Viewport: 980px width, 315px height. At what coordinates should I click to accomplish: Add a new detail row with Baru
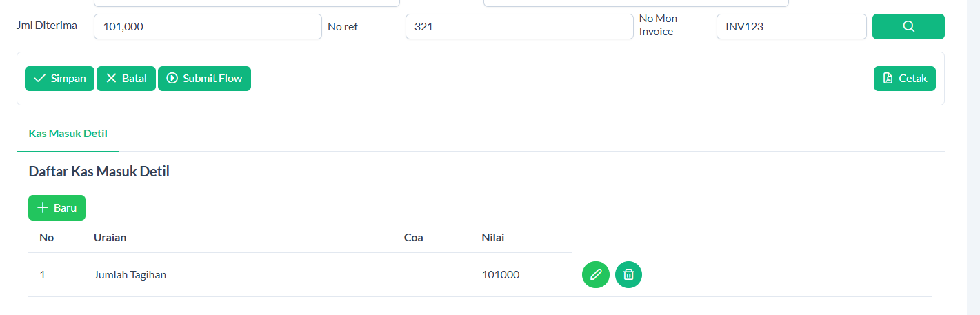[57, 207]
